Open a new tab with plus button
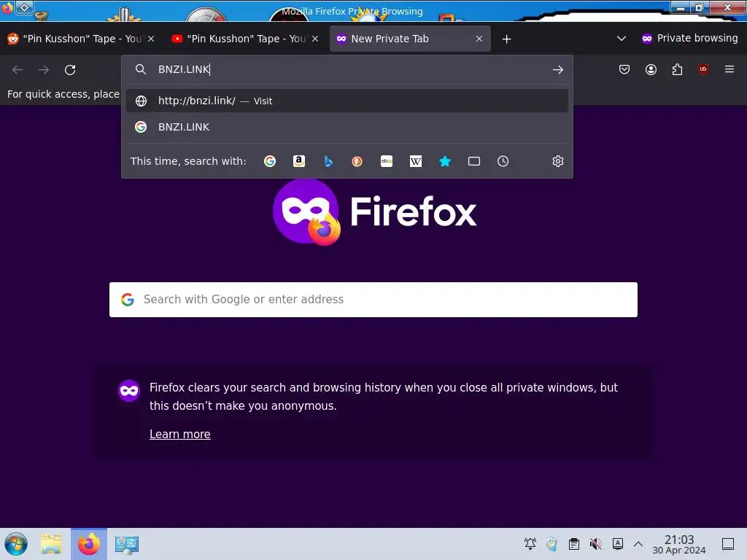This screenshot has width=747, height=560. click(506, 39)
